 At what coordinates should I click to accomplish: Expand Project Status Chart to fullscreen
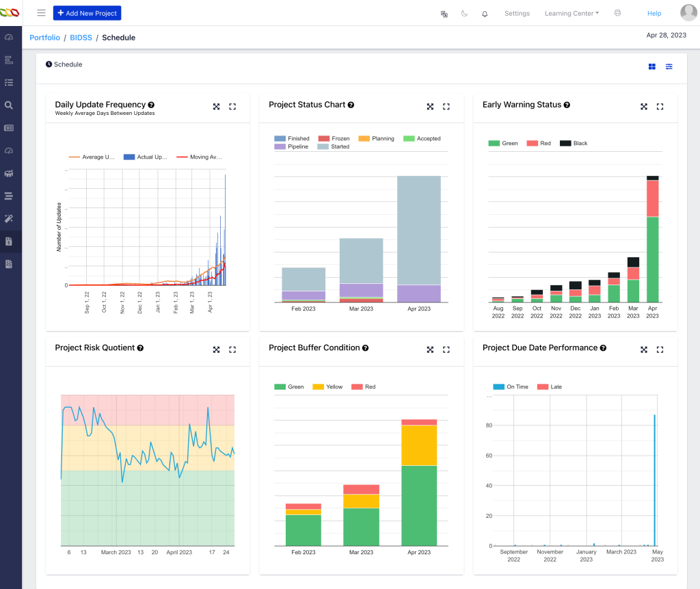pos(446,106)
